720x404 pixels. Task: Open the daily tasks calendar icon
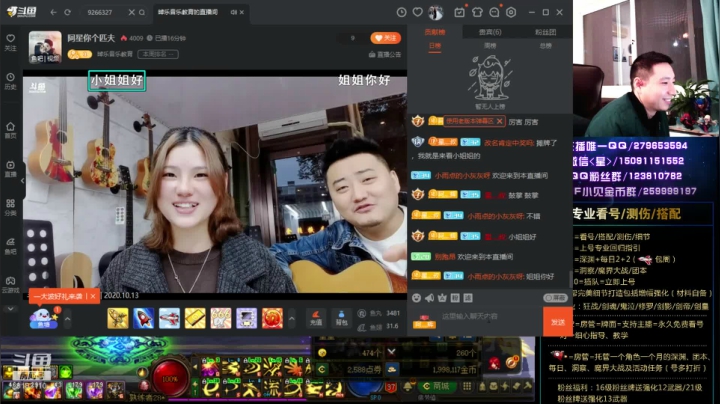459,12
